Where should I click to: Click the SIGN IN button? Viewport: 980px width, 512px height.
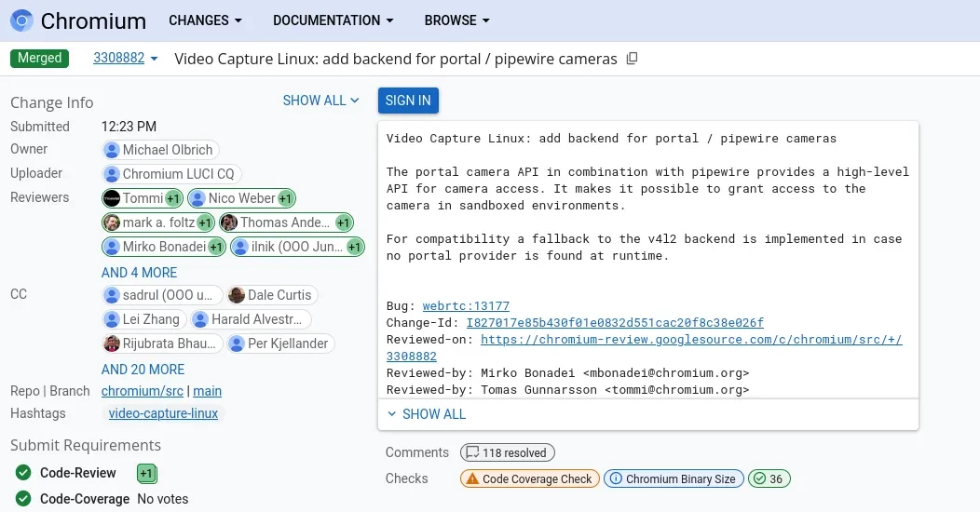tap(408, 101)
